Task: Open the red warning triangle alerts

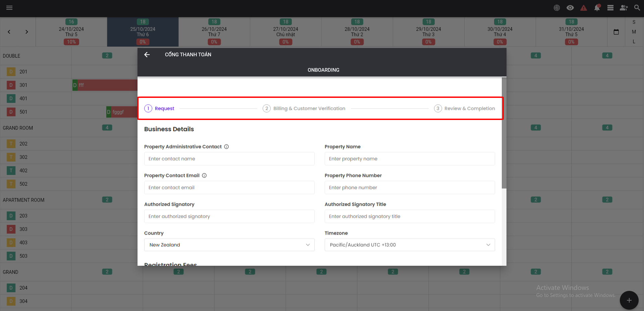Action: (x=584, y=8)
